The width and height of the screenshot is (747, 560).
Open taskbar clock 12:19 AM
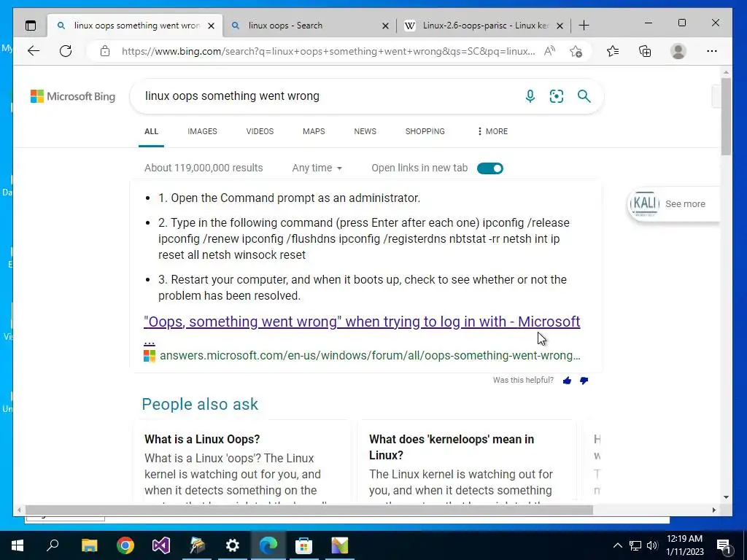click(684, 545)
